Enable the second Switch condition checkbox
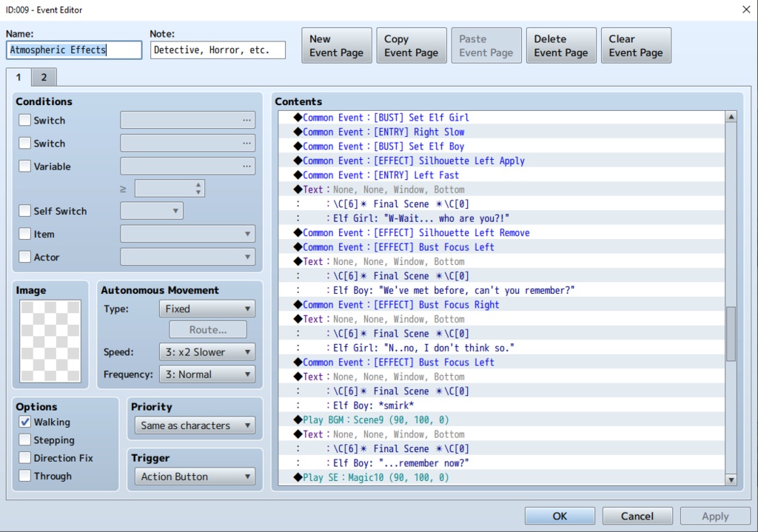This screenshot has height=532, width=758. point(24,143)
